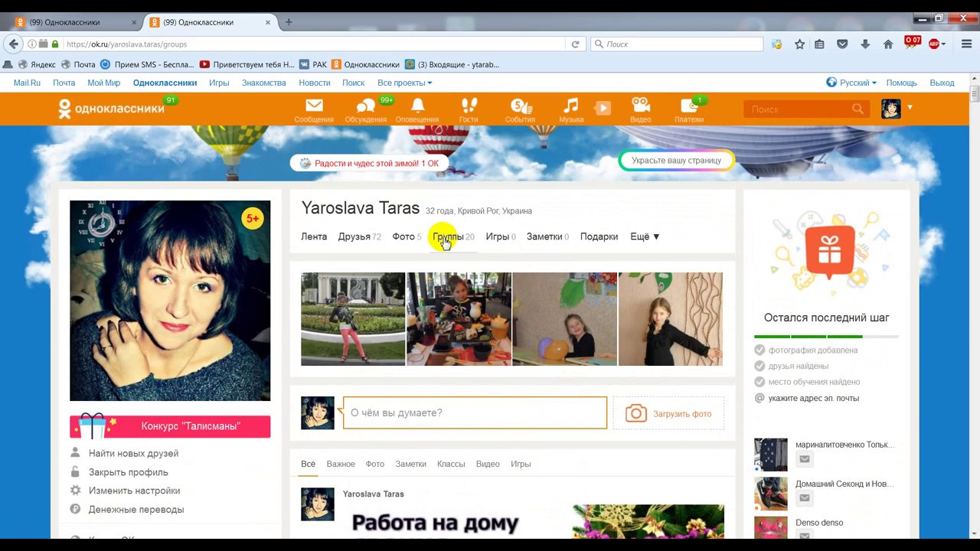Click the Одноклассники logo
This screenshot has width=980, height=551.
pos(112,109)
